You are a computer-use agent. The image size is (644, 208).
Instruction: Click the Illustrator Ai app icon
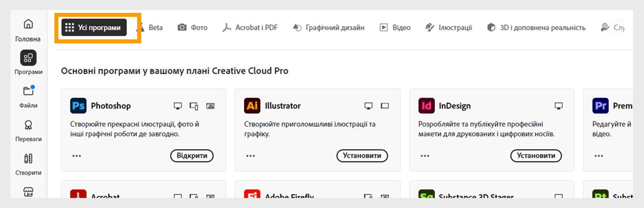point(252,106)
